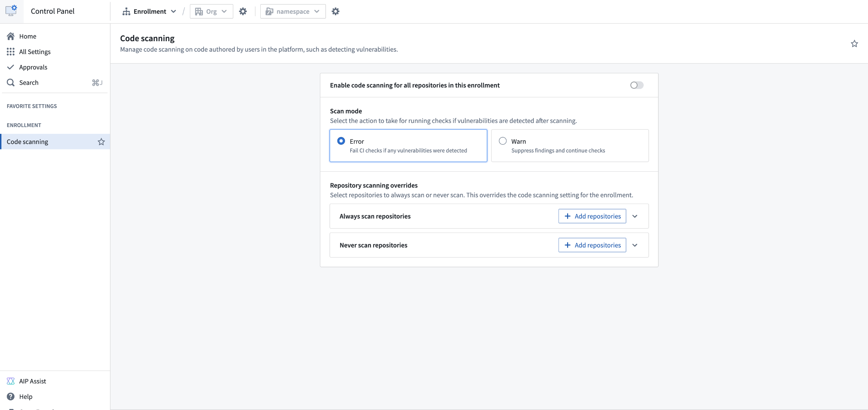The image size is (868, 410).
Task: Select the Warn scan mode option
Action: (x=503, y=141)
